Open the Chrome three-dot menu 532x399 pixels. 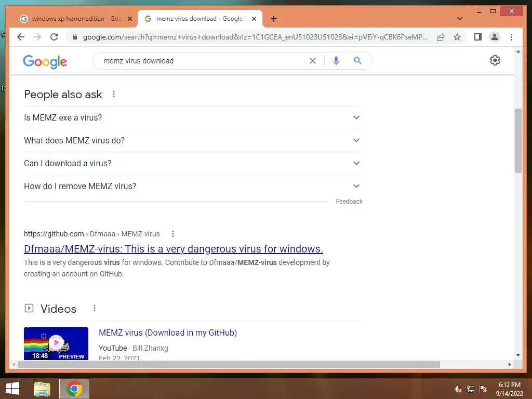[x=511, y=37]
